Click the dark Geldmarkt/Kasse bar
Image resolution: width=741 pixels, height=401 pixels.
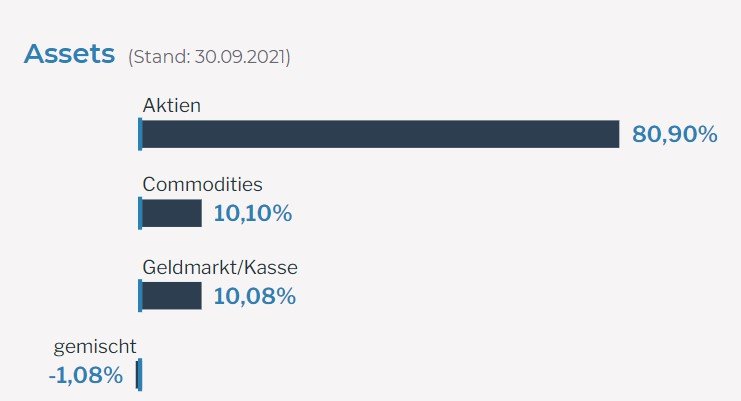point(172,295)
